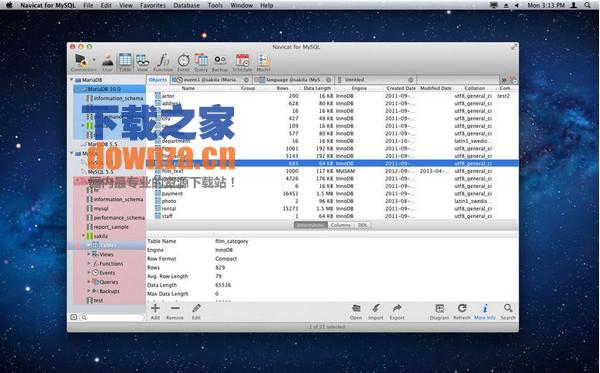600x373 pixels.
Task: Click the user account icon in menu bar
Action: click(x=574, y=5)
